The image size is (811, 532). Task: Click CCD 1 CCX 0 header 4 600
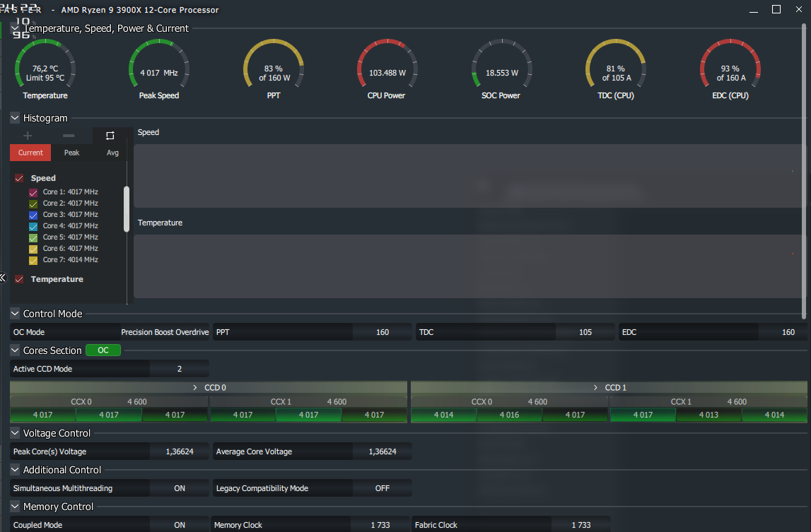coord(537,402)
